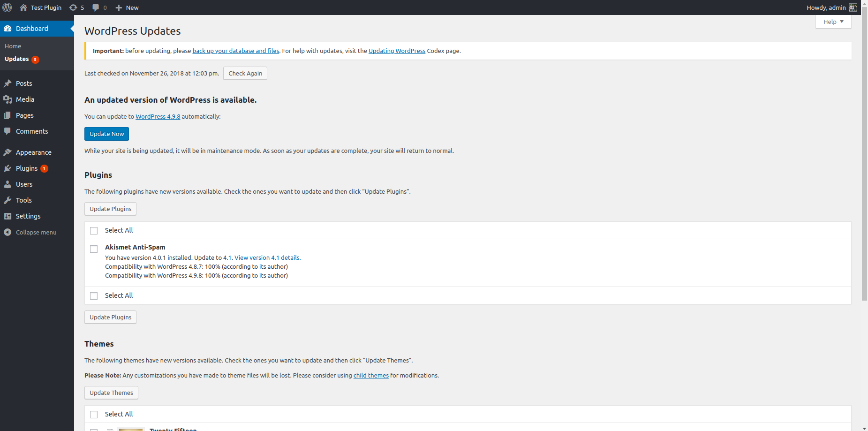The width and height of the screenshot is (868, 431).
Task: Click the Comments icon in sidebar
Action: tap(8, 131)
